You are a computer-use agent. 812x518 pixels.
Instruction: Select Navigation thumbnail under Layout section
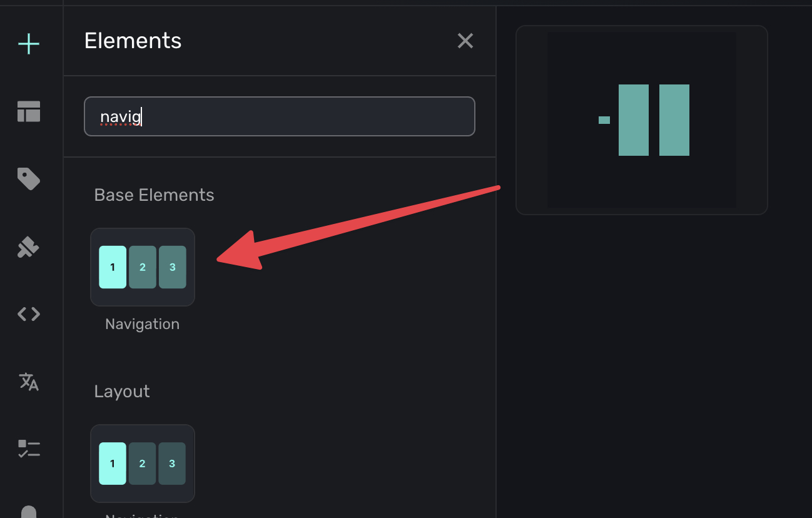(x=143, y=464)
